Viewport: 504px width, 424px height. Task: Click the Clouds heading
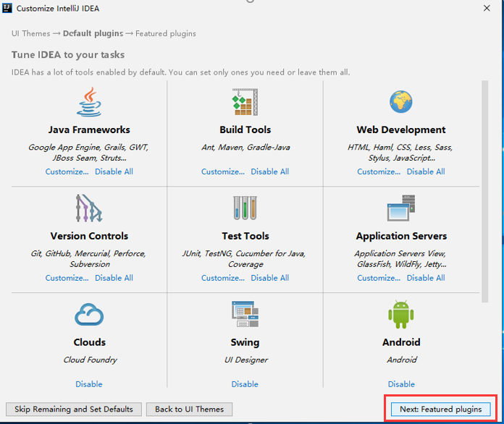[89, 342]
